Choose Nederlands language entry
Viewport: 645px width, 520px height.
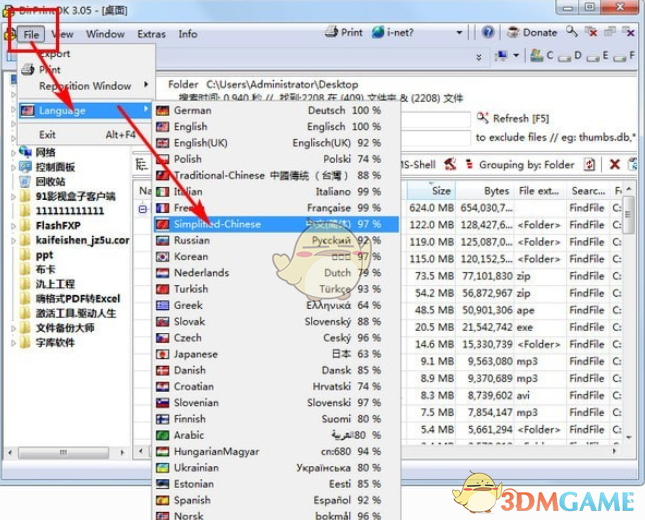(275, 272)
